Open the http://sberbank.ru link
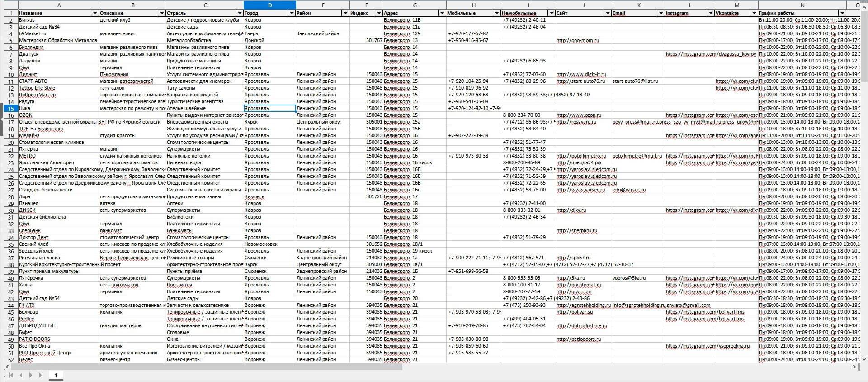The height and width of the screenshot is (382, 868). 576,231
